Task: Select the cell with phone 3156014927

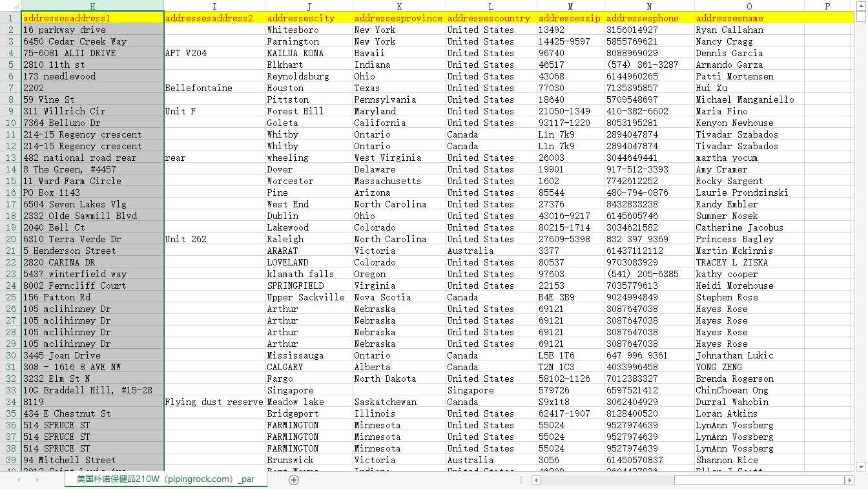Action: 649,30
